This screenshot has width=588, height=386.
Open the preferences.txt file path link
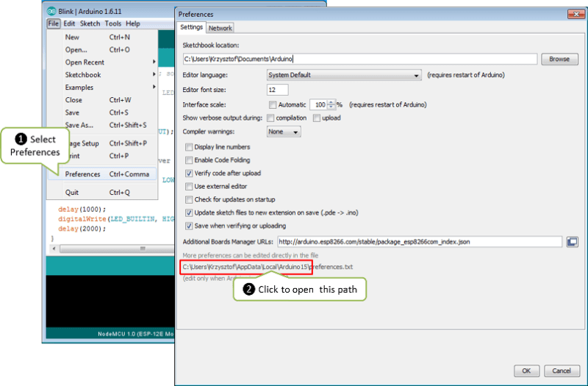(x=268, y=267)
